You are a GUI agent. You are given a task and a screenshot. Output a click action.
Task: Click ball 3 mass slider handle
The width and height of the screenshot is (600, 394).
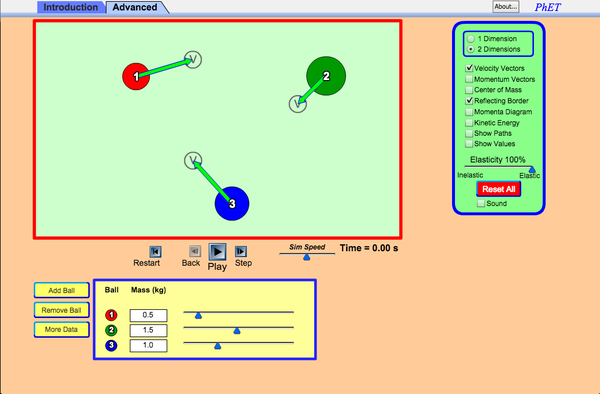click(x=217, y=346)
